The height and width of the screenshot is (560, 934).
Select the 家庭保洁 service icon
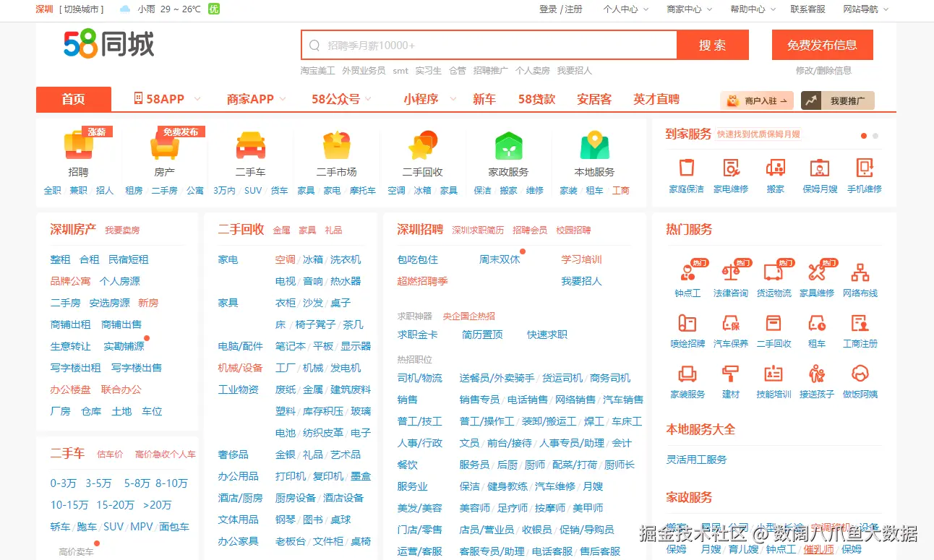pyautogui.click(x=686, y=168)
